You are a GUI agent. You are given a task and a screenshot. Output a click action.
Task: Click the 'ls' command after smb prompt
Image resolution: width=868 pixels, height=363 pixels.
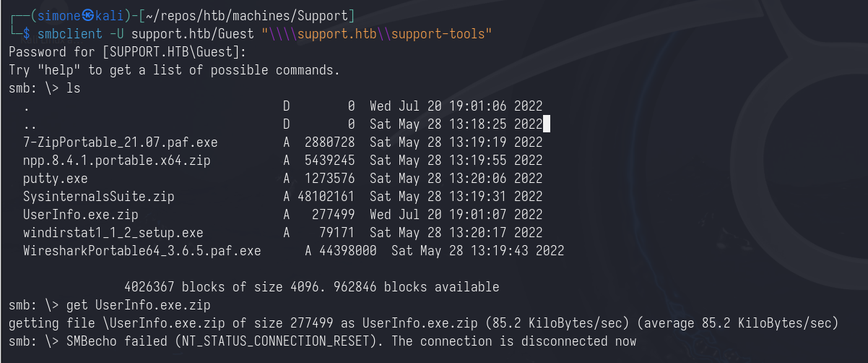coord(73,88)
